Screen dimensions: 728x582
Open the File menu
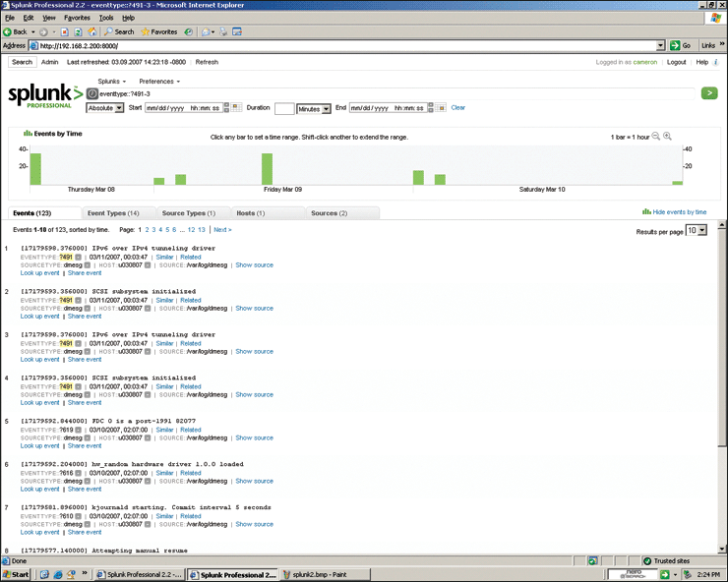coord(10,18)
